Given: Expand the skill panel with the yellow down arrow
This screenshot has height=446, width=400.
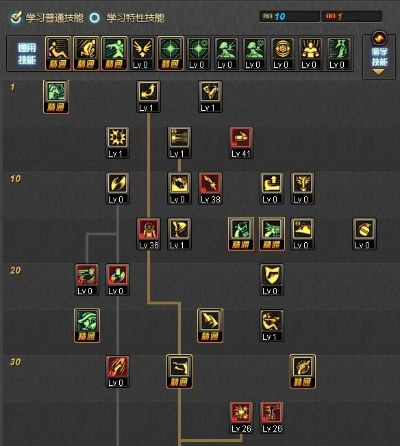Looking at the screenshot, I should tap(378, 72).
